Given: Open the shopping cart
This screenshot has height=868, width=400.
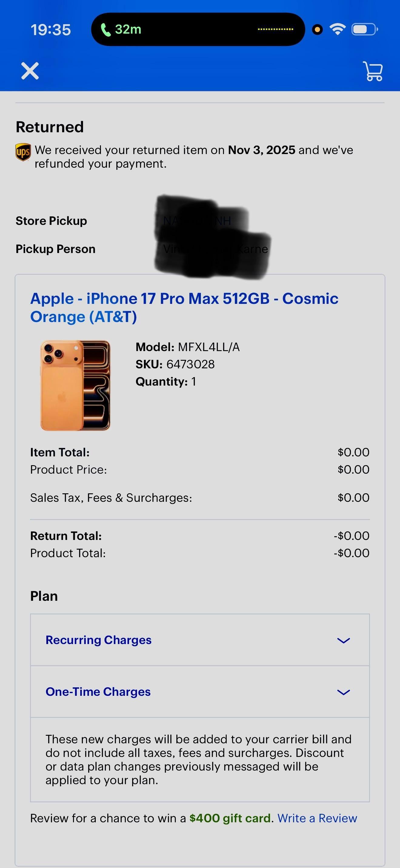Looking at the screenshot, I should pyautogui.click(x=373, y=71).
